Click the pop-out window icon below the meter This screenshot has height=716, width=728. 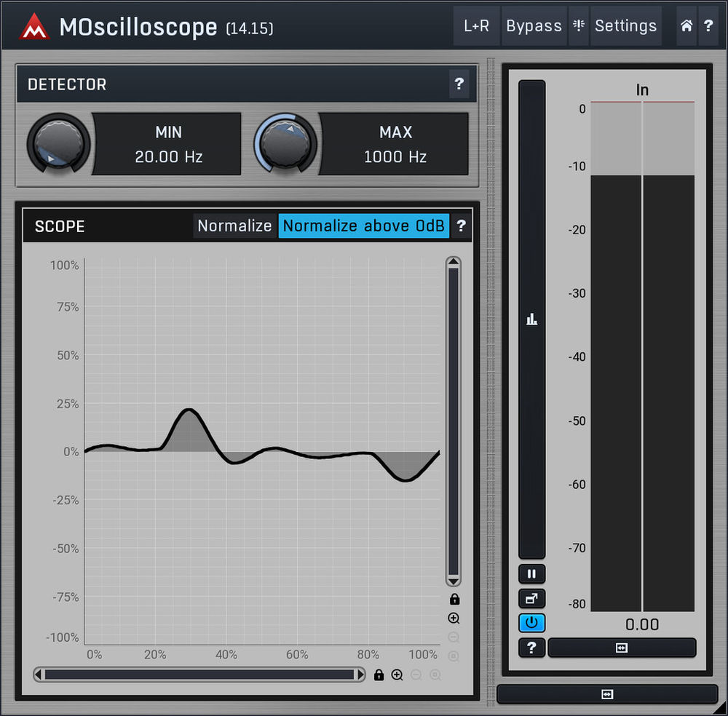point(531,598)
